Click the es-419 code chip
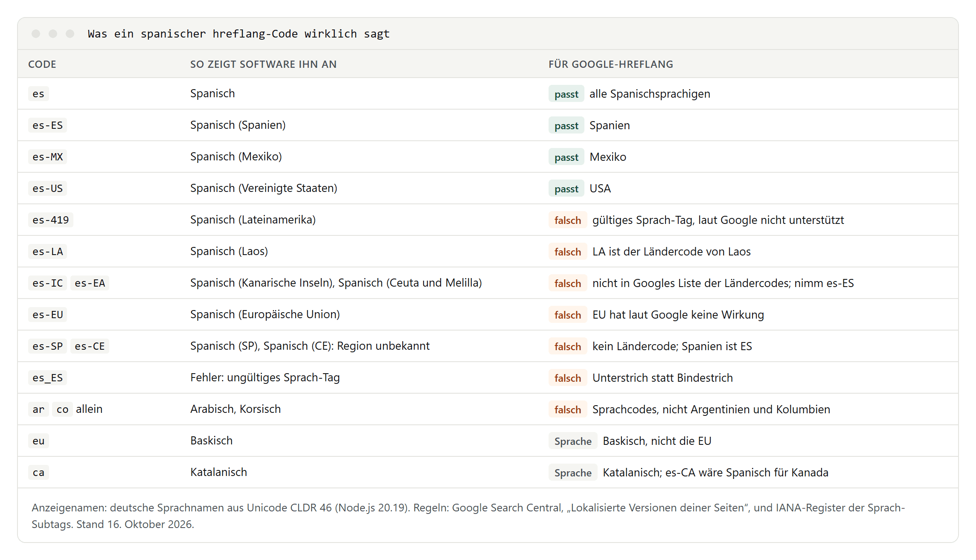Viewport: 976px width, 560px height. coord(50,220)
